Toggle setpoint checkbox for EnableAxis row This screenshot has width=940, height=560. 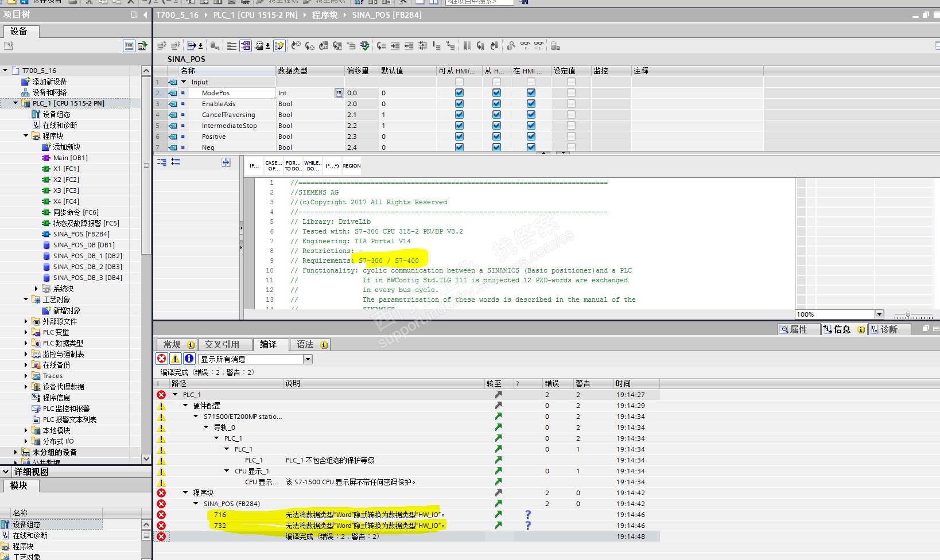(571, 104)
